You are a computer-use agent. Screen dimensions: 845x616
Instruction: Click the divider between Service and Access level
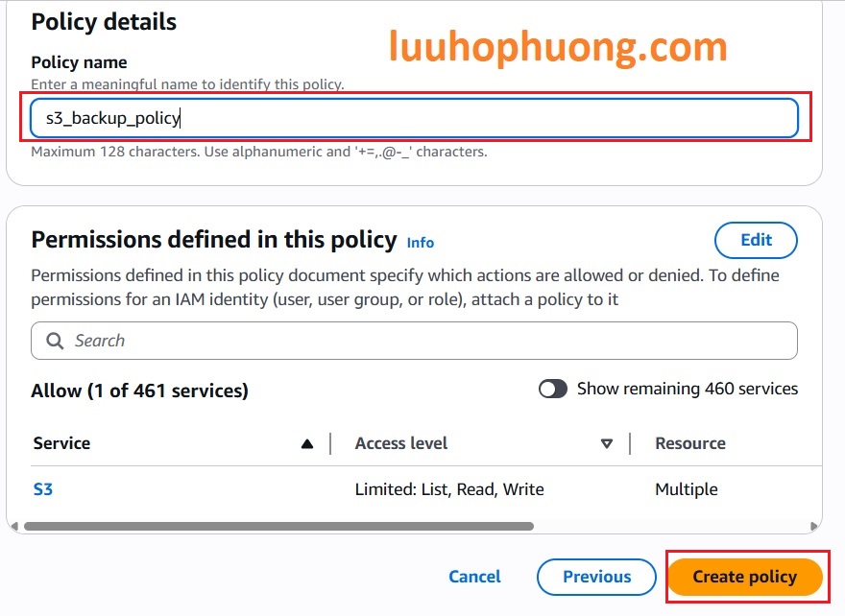pyautogui.click(x=330, y=443)
